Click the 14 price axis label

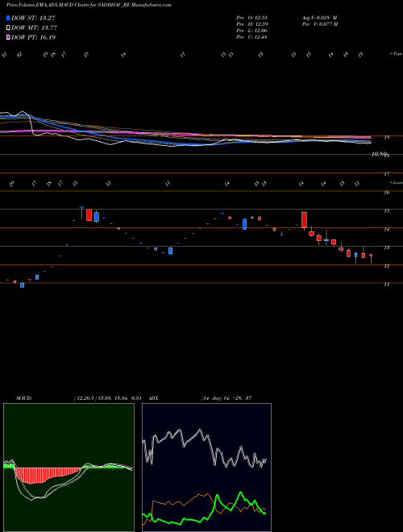click(x=386, y=230)
